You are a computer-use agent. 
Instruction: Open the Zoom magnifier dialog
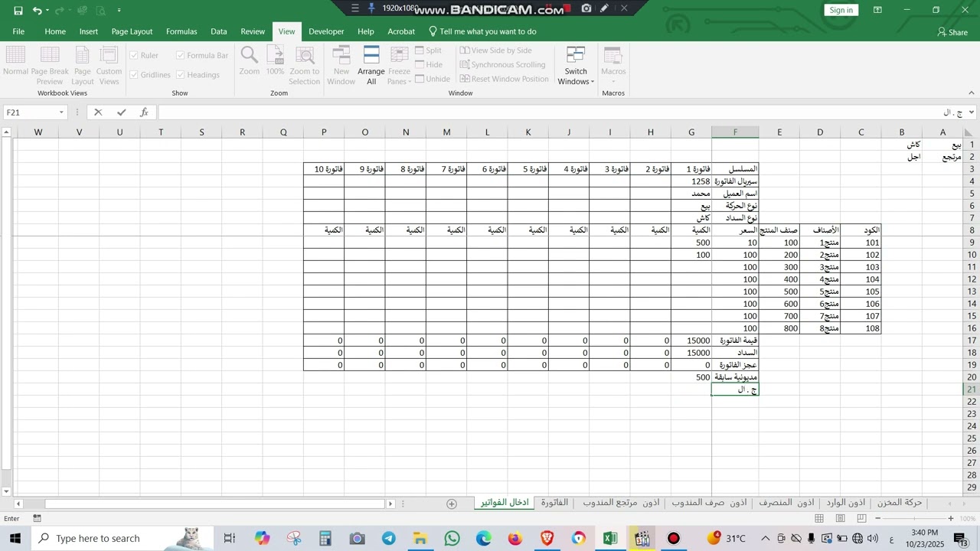pos(250,61)
